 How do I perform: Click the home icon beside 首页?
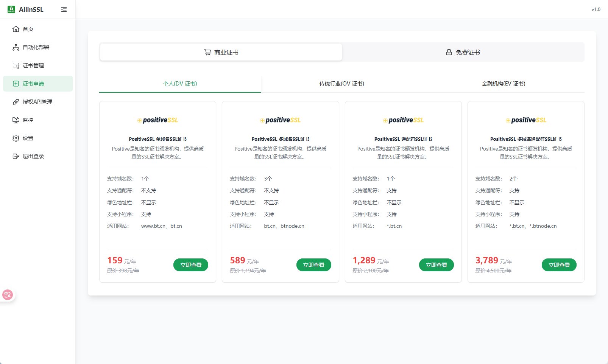[16, 29]
